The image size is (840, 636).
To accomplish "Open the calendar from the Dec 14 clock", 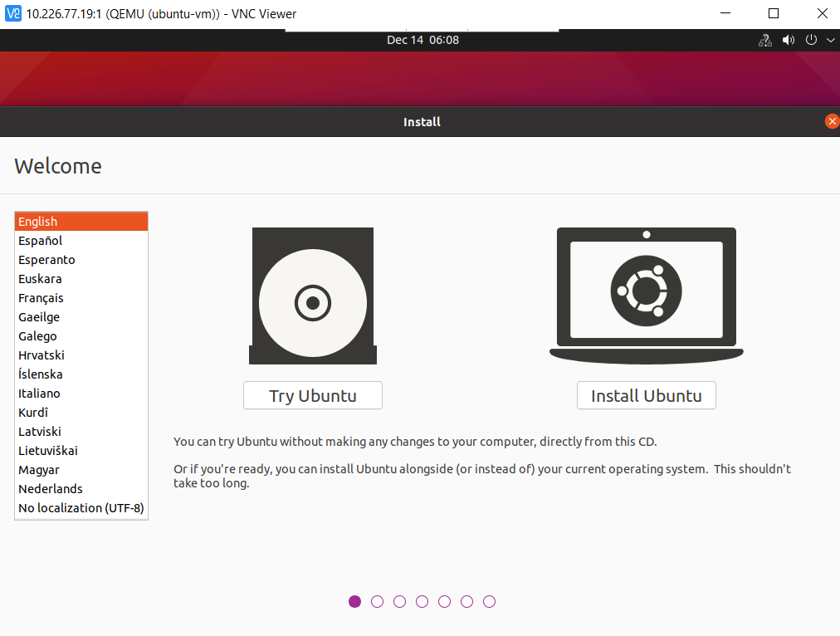I will [x=422, y=39].
